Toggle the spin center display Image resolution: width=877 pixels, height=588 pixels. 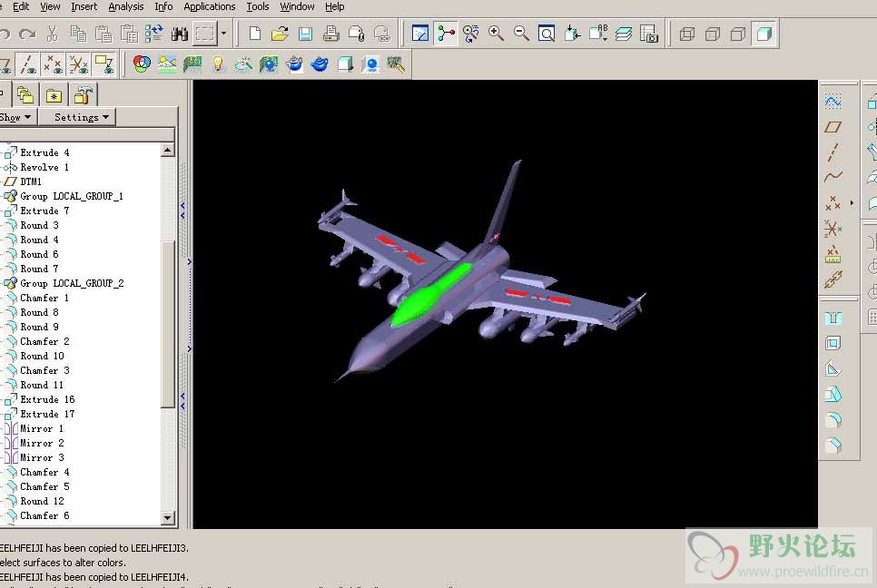pos(446,34)
